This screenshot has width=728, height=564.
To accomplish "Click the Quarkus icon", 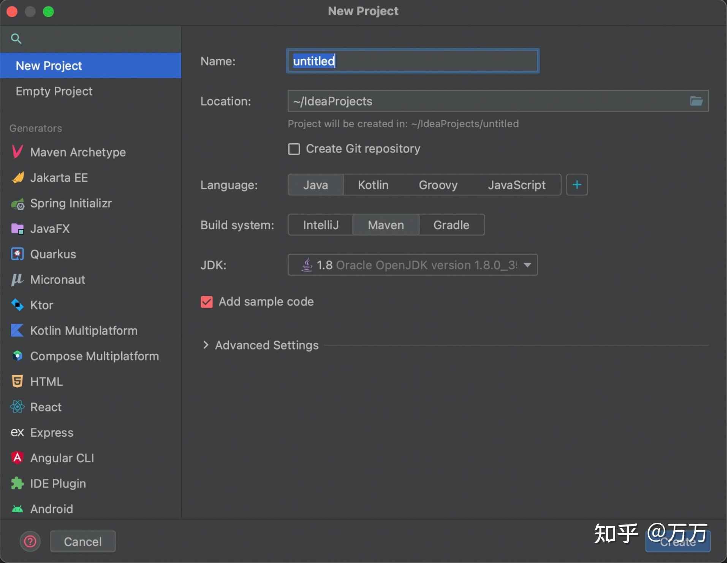I will pyautogui.click(x=17, y=254).
